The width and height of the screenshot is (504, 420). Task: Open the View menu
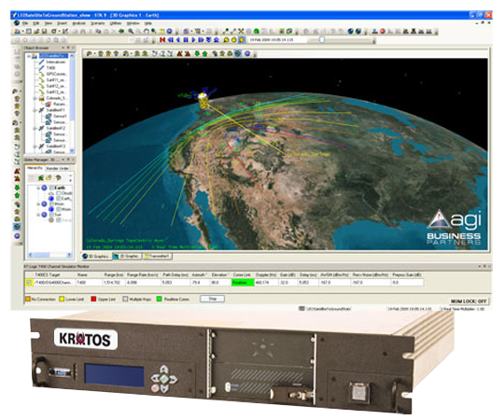pyautogui.click(x=49, y=23)
